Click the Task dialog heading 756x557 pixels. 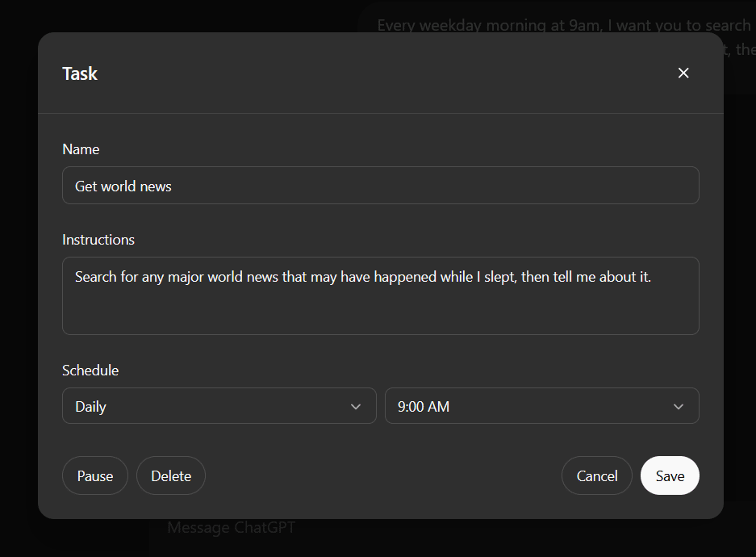[80, 73]
